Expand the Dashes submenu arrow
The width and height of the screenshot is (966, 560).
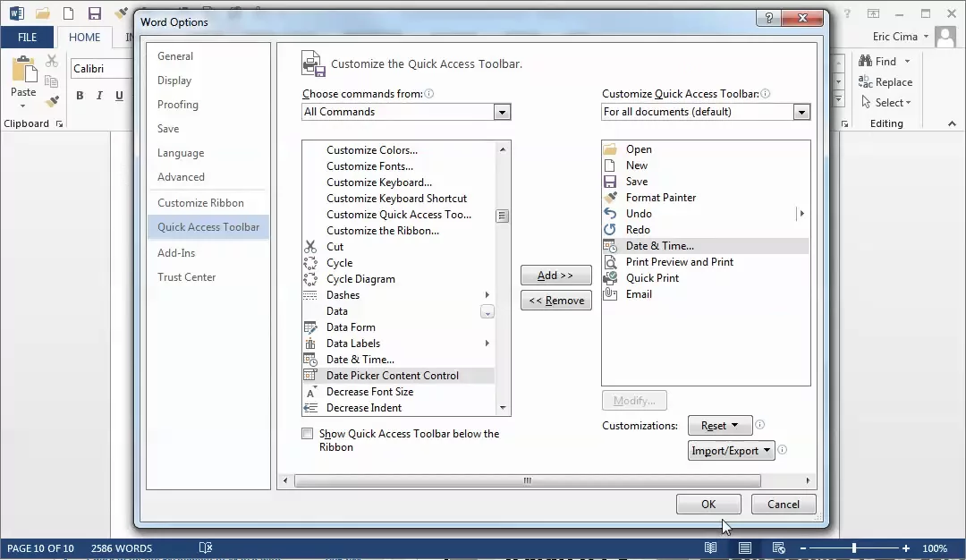487,295
